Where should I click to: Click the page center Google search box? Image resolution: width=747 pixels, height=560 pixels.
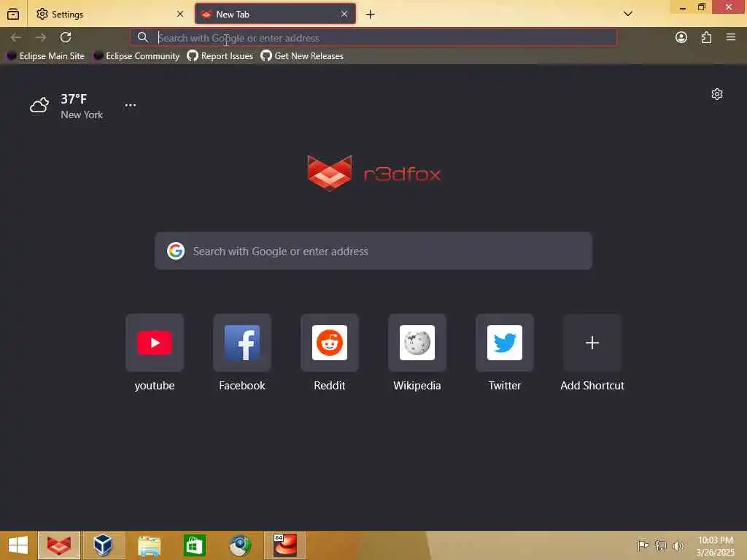(373, 251)
